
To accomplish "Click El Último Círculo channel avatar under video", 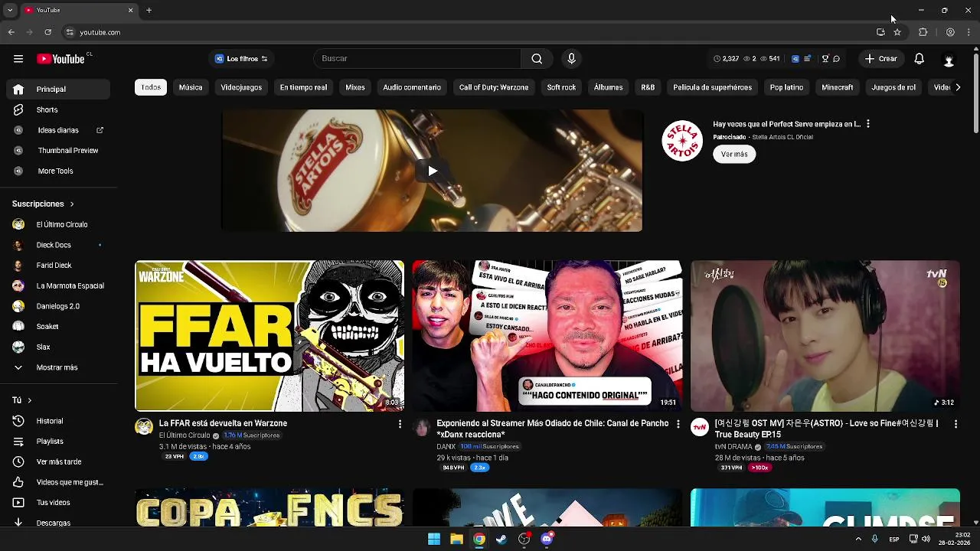I will click(x=144, y=427).
